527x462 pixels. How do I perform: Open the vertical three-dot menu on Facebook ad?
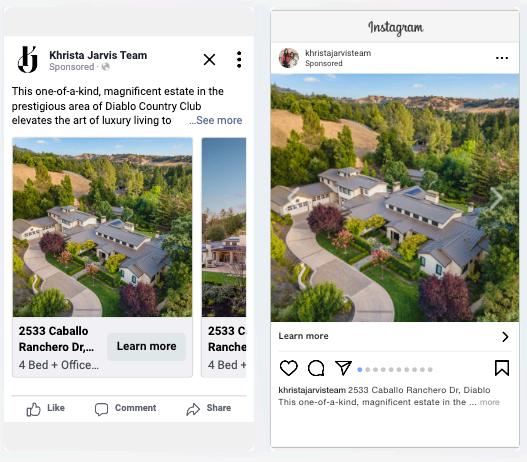[x=239, y=60]
